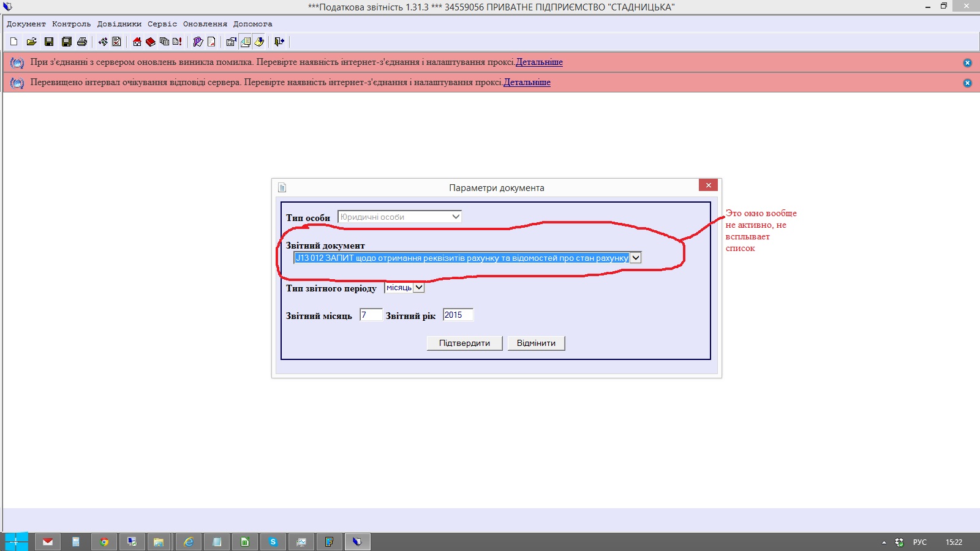The height and width of the screenshot is (551, 980).
Task: Click the red house toolbar icon
Action: tap(137, 42)
